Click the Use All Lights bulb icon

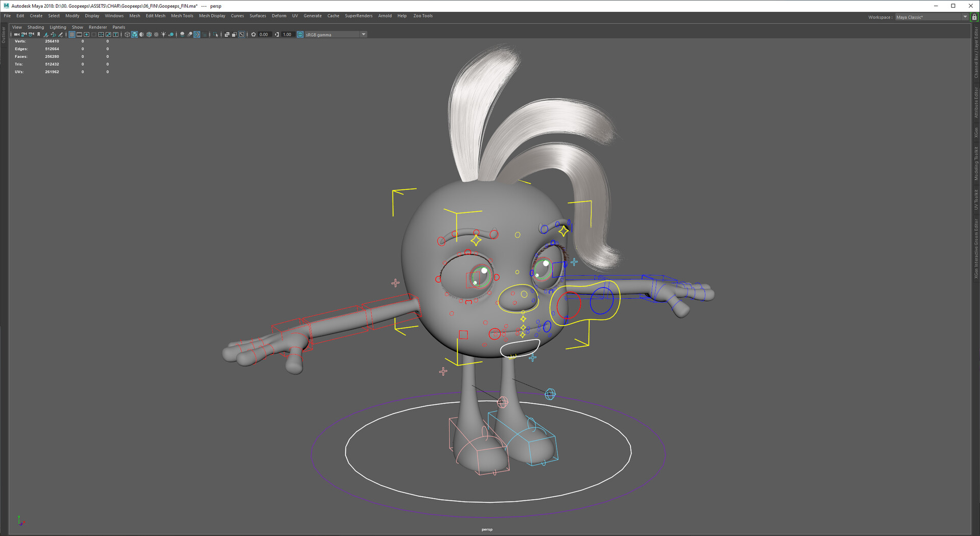point(163,34)
